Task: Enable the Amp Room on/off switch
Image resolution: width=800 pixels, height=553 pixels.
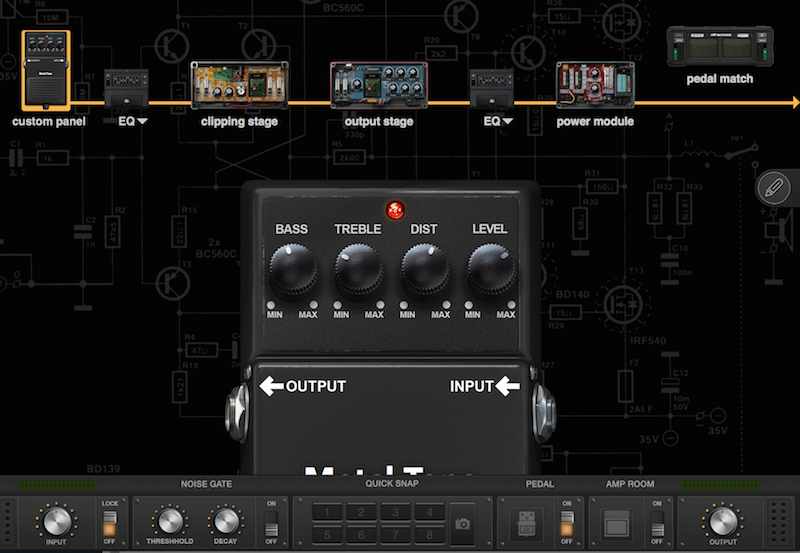Action: tap(657, 522)
